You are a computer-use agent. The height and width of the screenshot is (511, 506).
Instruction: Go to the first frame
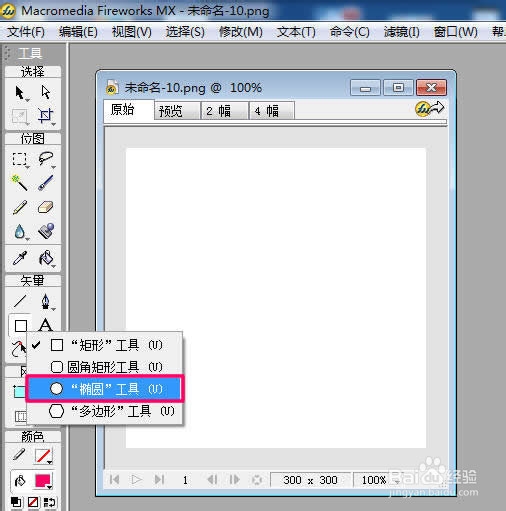coord(114,480)
